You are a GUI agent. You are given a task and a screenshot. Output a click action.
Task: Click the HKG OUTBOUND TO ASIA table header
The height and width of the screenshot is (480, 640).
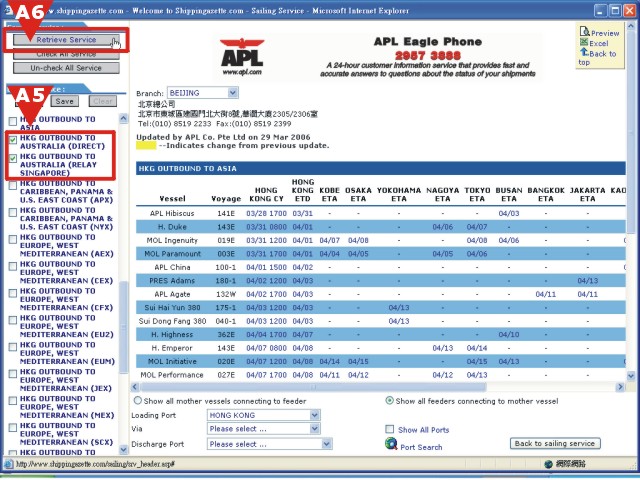pyautogui.click(x=380, y=168)
